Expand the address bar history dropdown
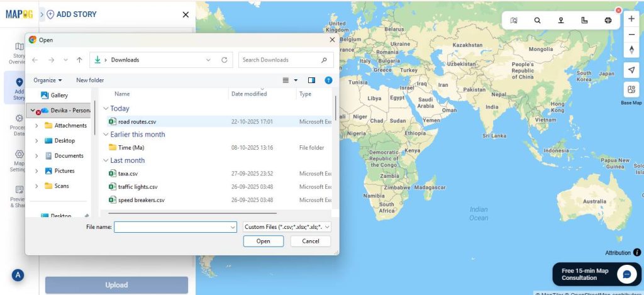The height and width of the screenshot is (295, 644). click(208, 60)
